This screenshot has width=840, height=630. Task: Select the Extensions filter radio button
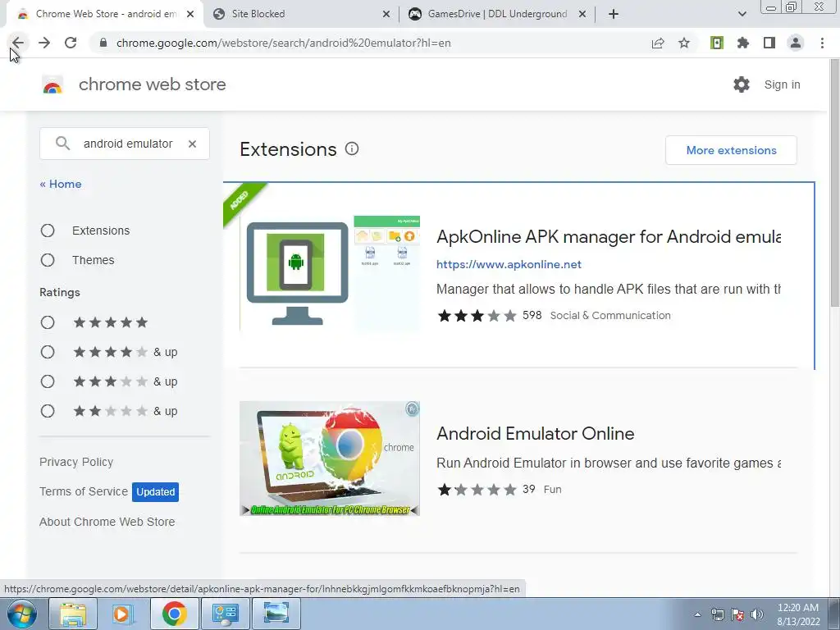click(x=48, y=231)
